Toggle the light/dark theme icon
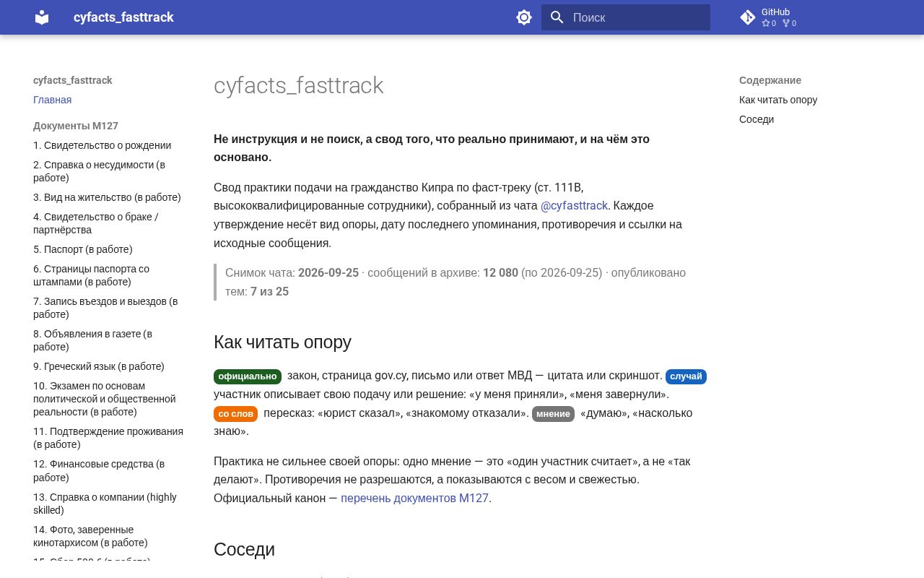This screenshot has height=578, width=924. 524,17
